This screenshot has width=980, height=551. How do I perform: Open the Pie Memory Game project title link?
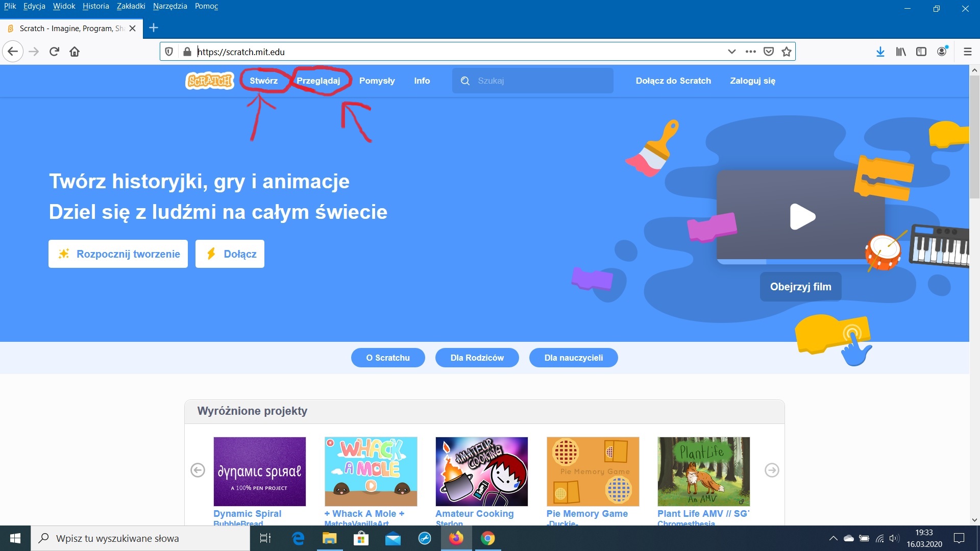(587, 514)
